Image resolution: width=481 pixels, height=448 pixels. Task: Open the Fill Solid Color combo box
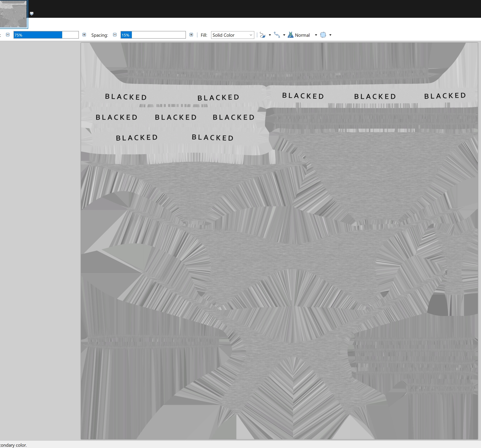pyautogui.click(x=232, y=35)
